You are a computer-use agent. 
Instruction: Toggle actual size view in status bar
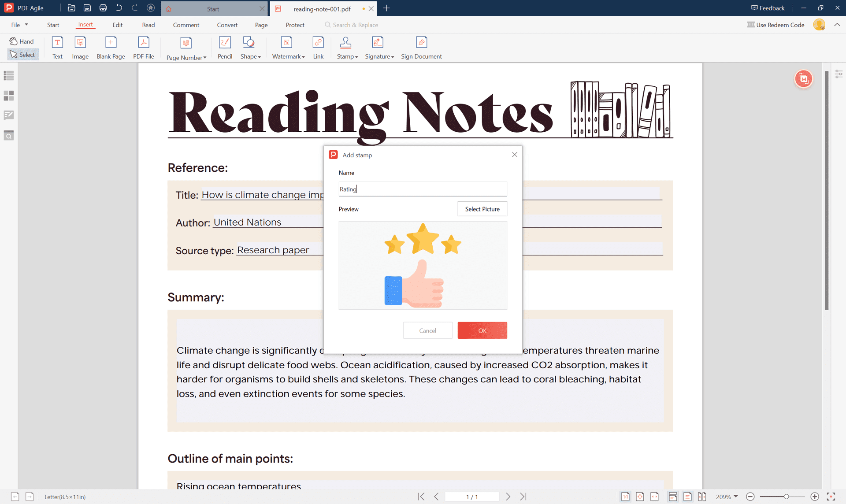click(625, 497)
